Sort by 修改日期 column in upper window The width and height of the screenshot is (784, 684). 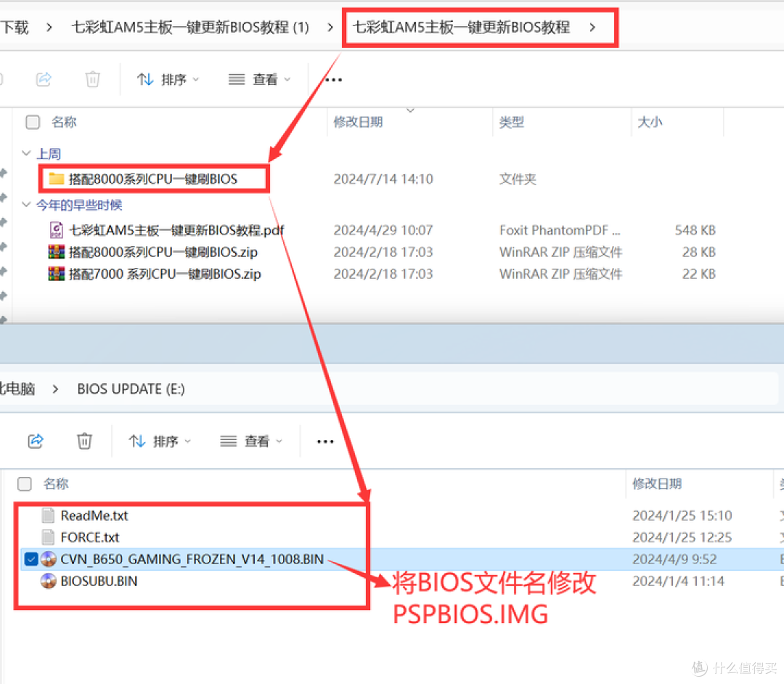(358, 122)
